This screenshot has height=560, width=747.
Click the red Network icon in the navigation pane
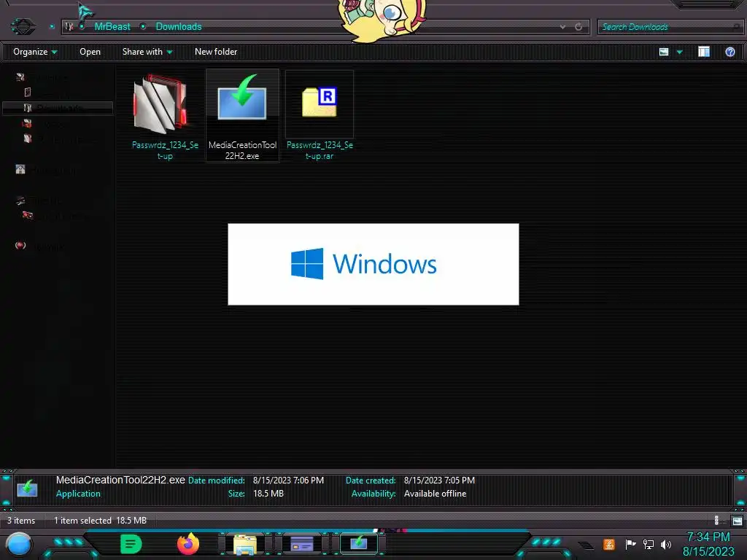[20, 245]
